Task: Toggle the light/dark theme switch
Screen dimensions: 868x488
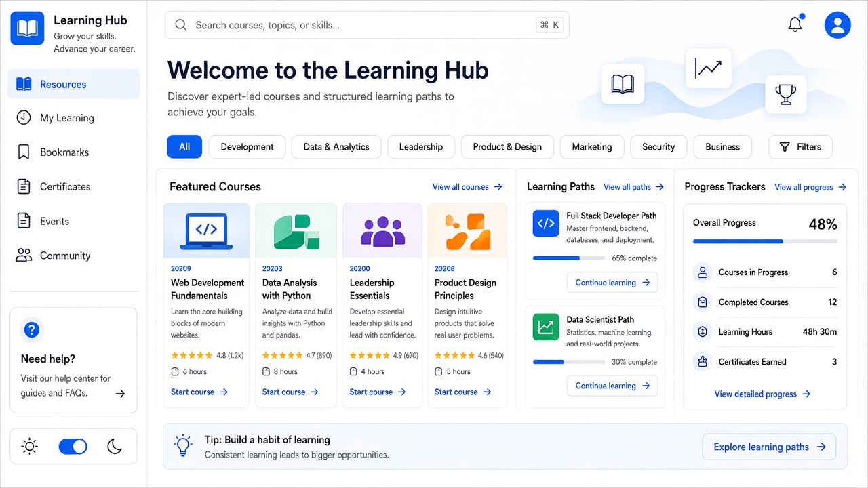Action: [73, 446]
